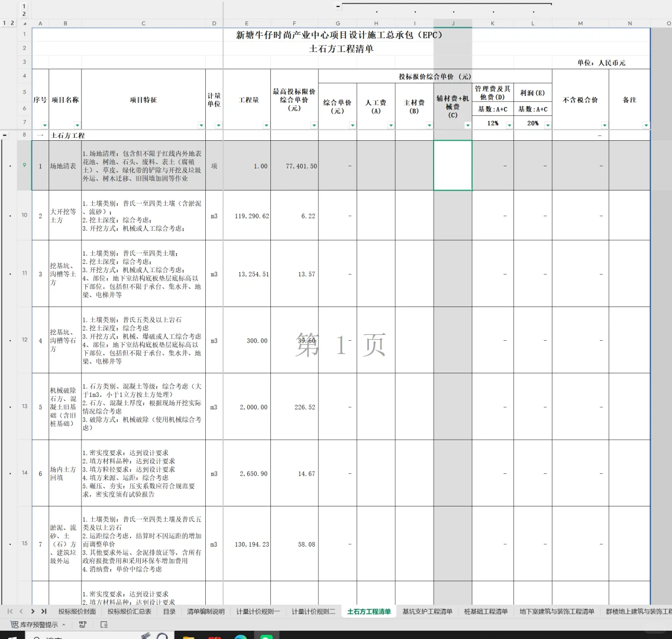This screenshot has width=672, height=639.
Task: Open filter dropdown for 备注 column
Action: [646, 125]
